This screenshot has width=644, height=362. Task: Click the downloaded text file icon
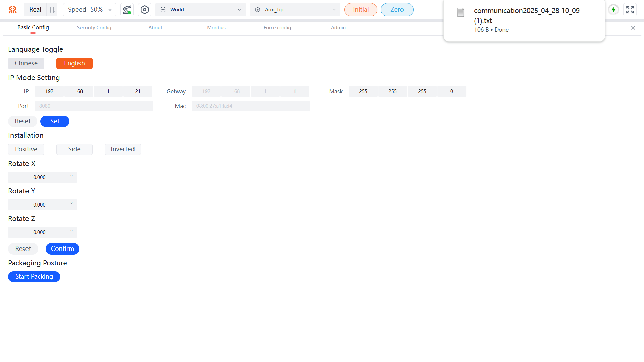pos(461,12)
